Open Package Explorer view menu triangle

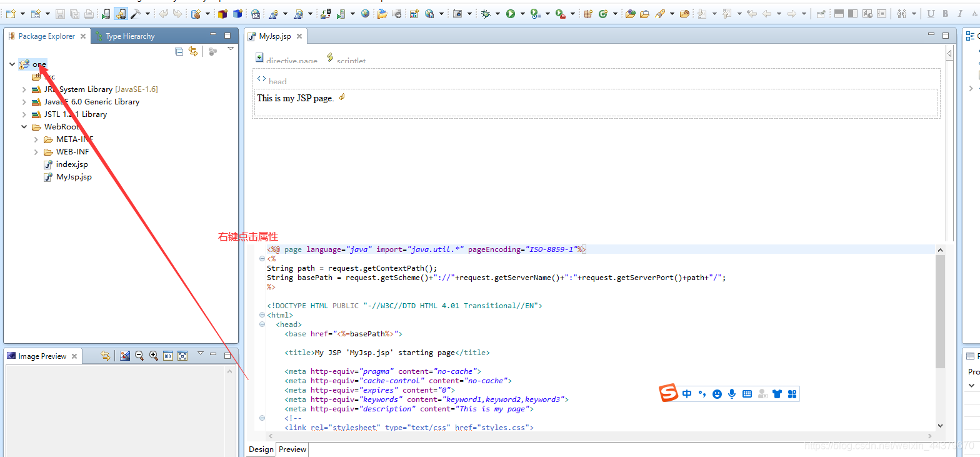(x=231, y=49)
